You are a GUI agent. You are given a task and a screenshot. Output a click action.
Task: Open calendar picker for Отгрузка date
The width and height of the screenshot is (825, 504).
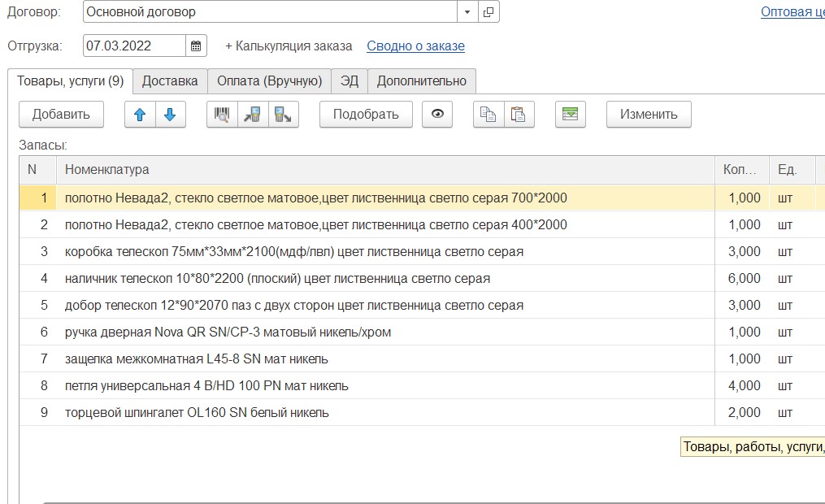click(x=196, y=46)
